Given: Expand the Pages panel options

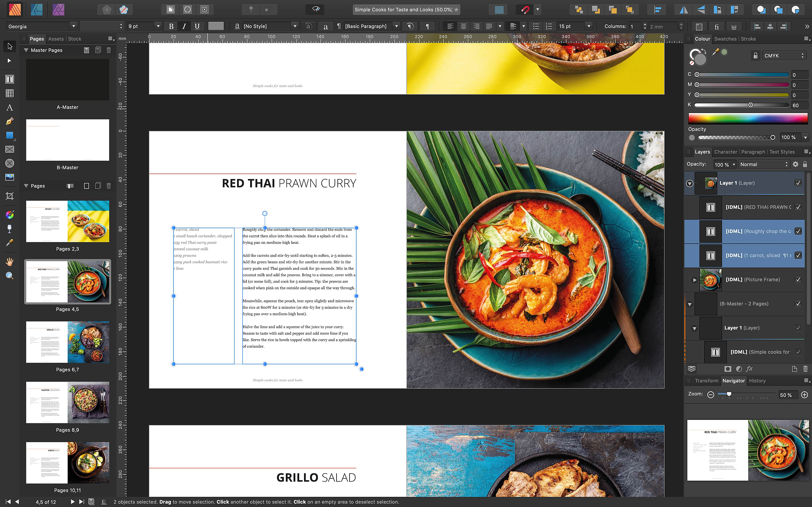Looking at the screenshot, I should click(110, 39).
